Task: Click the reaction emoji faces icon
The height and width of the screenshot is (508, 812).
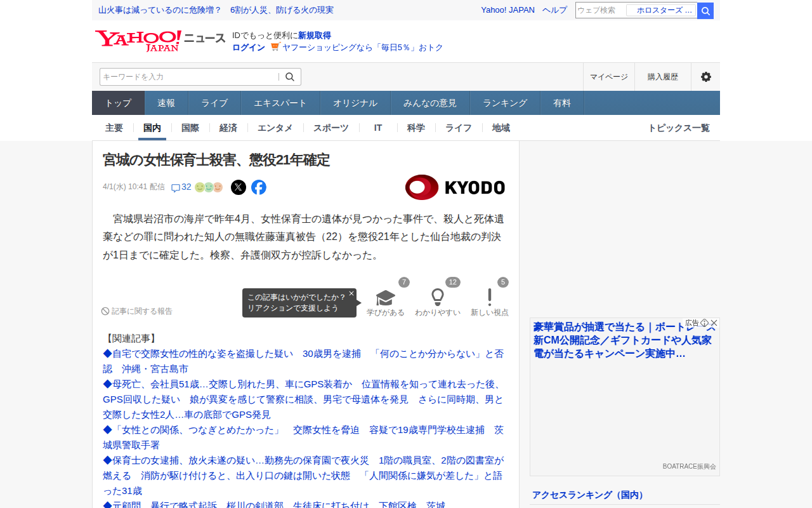Action: (209, 187)
